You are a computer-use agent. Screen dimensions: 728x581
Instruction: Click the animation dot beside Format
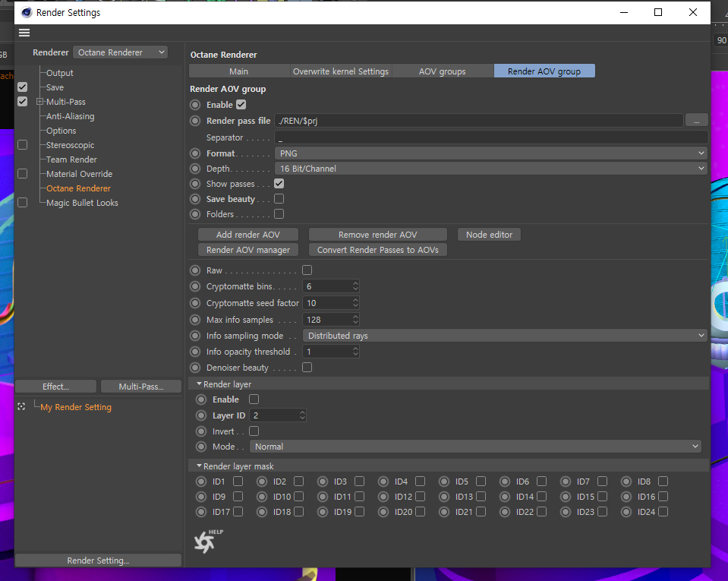pyautogui.click(x=195, y=153)
